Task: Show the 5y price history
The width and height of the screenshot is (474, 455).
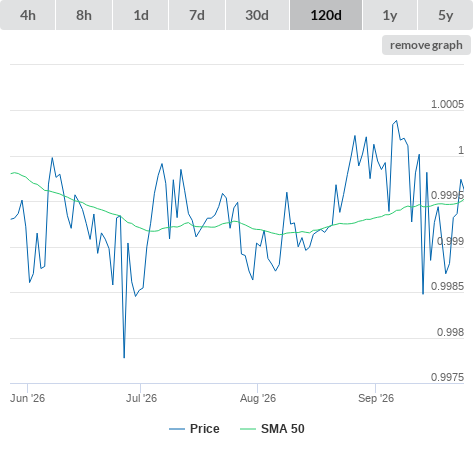Action: click(x=446, y=15)
